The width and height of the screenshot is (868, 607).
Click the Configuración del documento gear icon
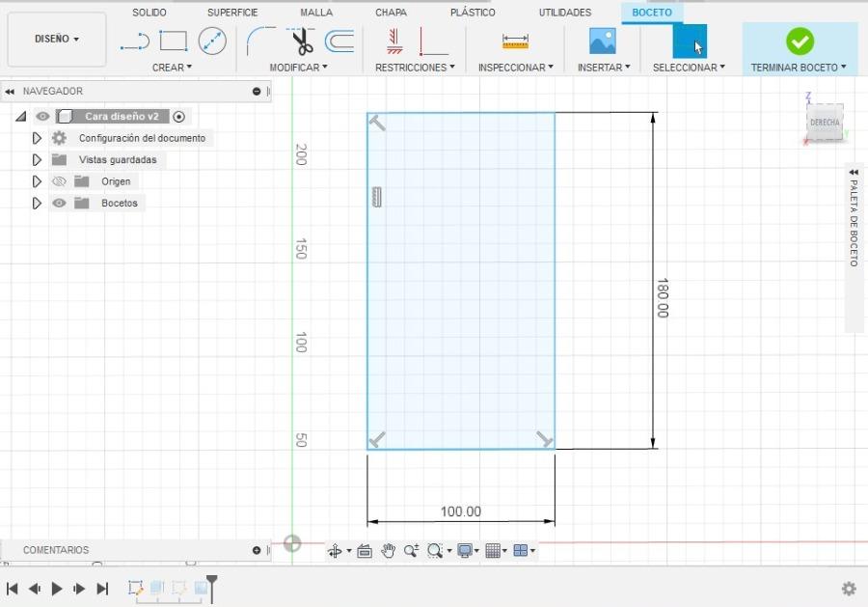59,138
